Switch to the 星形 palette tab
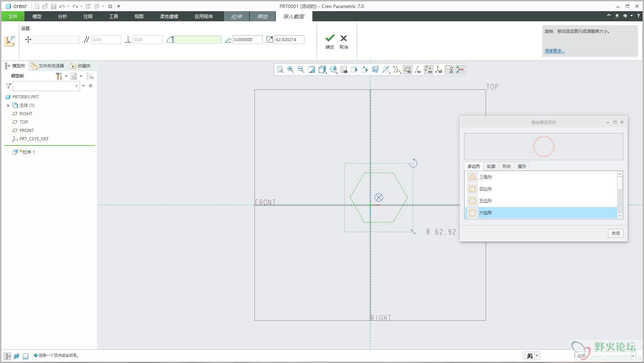The height and width of the screenshot is (363, 644). [522, 166]
